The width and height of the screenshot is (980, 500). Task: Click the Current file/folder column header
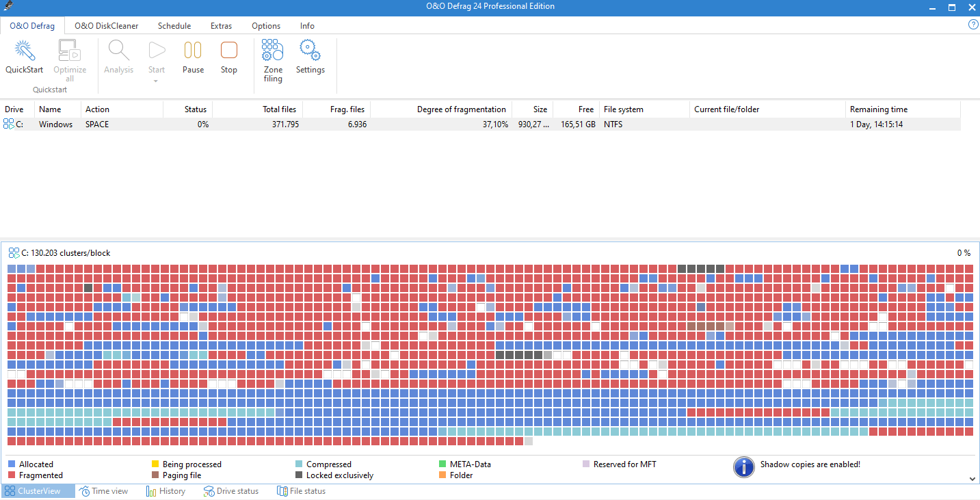tap(767, 109)
